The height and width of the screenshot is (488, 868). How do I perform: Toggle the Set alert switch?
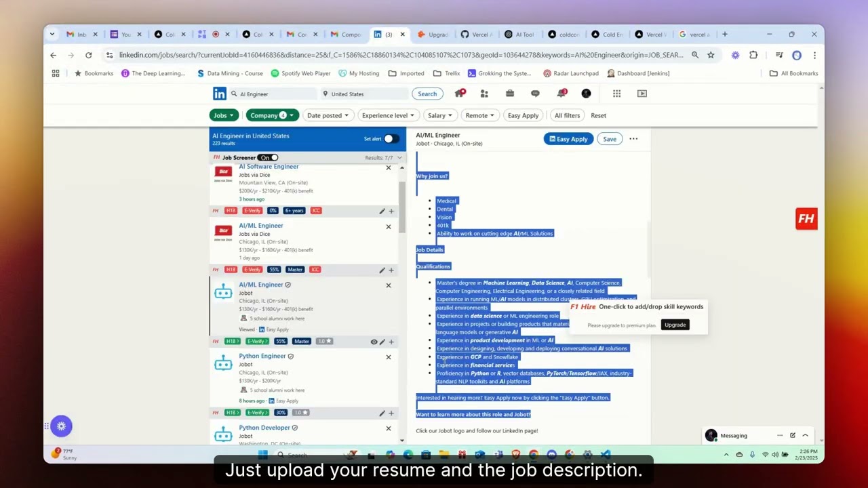pyautogui.click(x=390, y=139)
